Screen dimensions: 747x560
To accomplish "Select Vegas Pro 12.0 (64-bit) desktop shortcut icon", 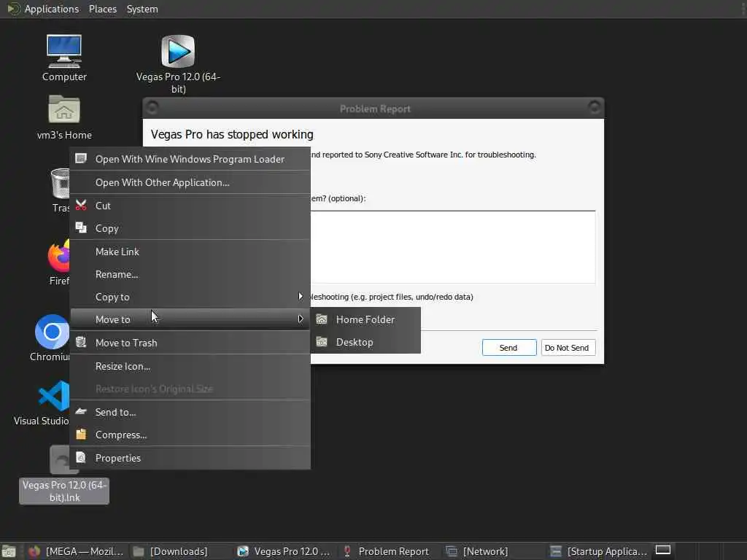I will click(x=178, y=63).
